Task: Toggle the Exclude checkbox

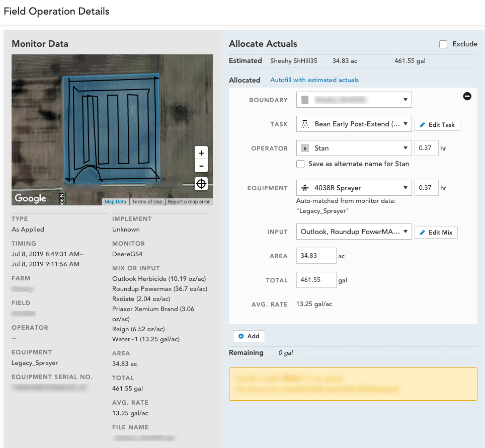Action: click(x=443, y=44)
